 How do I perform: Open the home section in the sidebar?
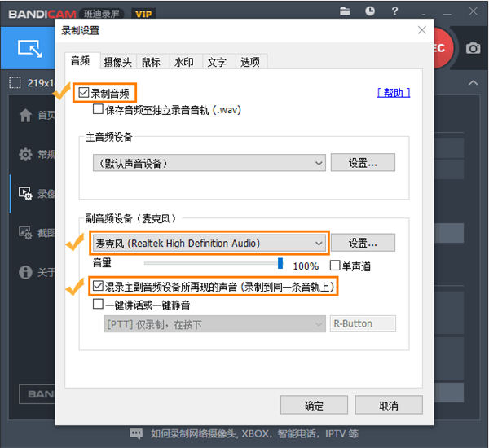tap(25, 115)
